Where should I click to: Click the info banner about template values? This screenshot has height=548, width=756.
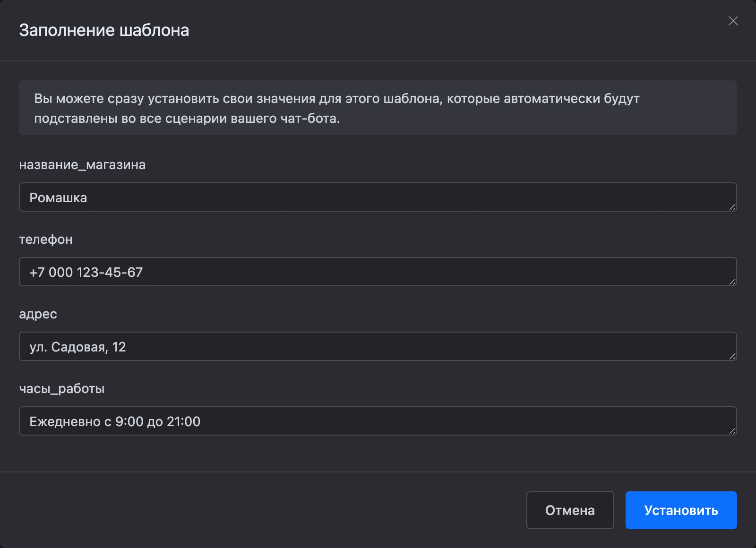click(x=378, y=108)
